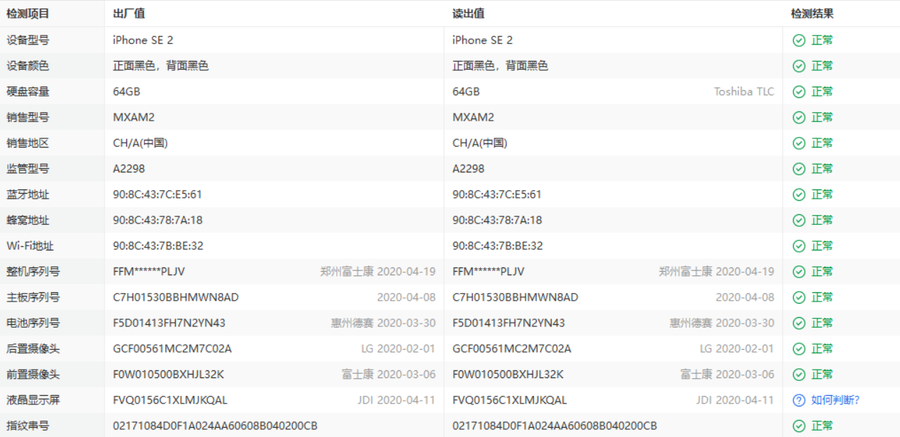Click green check icon in 电池序列号 row
Viewport: 900px width, 437px height.
tap(799, 323)
